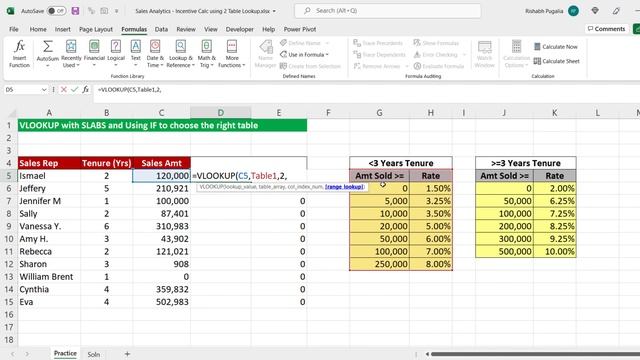Open the Name Manager

[x=265, y=54]
